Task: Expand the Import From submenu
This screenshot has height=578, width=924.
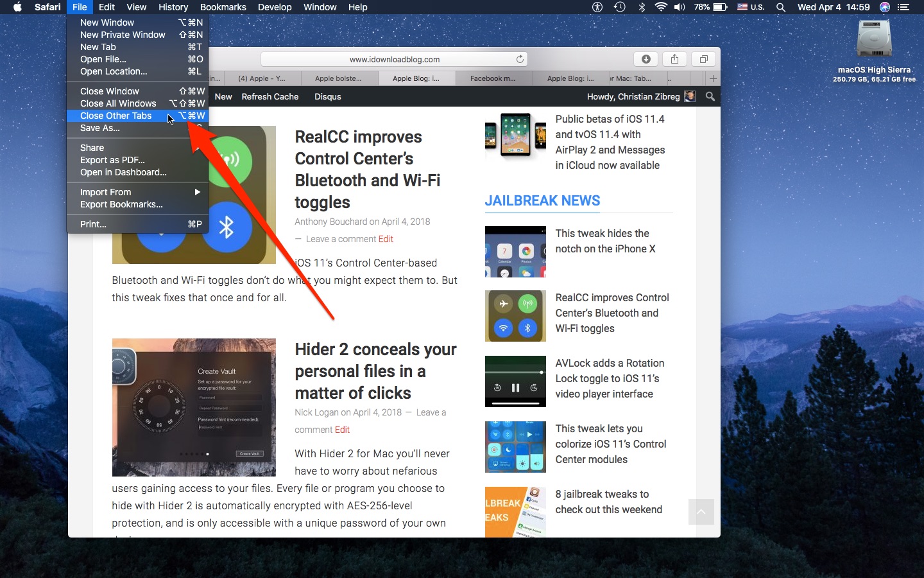Action: click(x=137, y=192)
